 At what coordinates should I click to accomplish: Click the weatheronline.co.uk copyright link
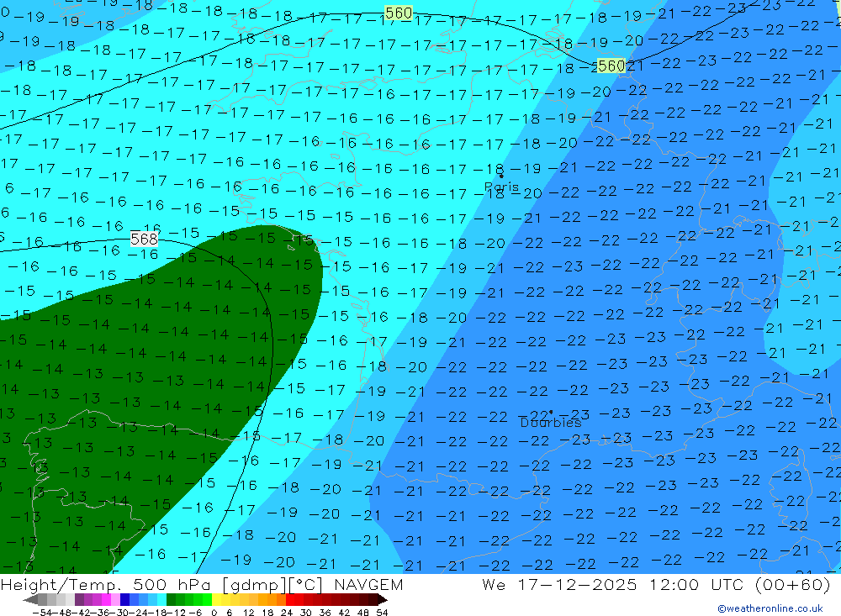coord(770,608)
